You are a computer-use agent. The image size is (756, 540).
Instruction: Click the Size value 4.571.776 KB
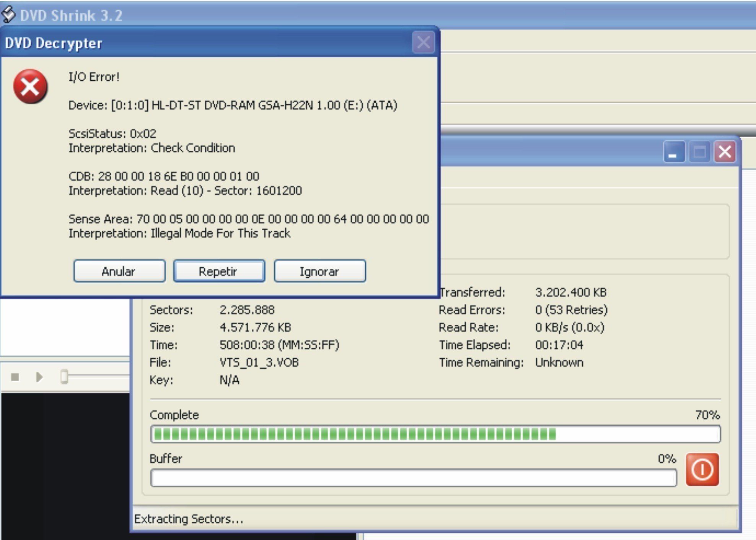point(255,327)
